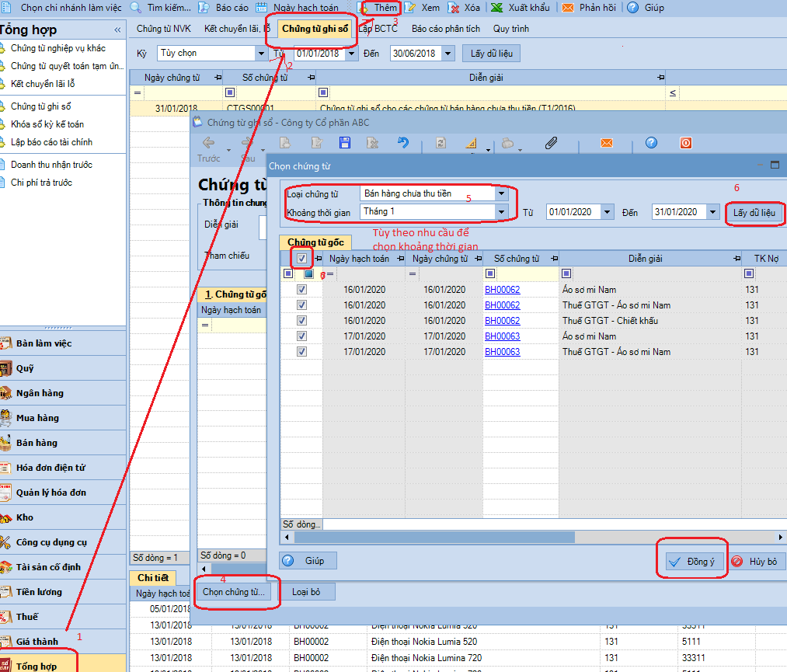
Task: Open Từ date 01/01/2020 dropdown arrow
Action: (x=608, y=212)
